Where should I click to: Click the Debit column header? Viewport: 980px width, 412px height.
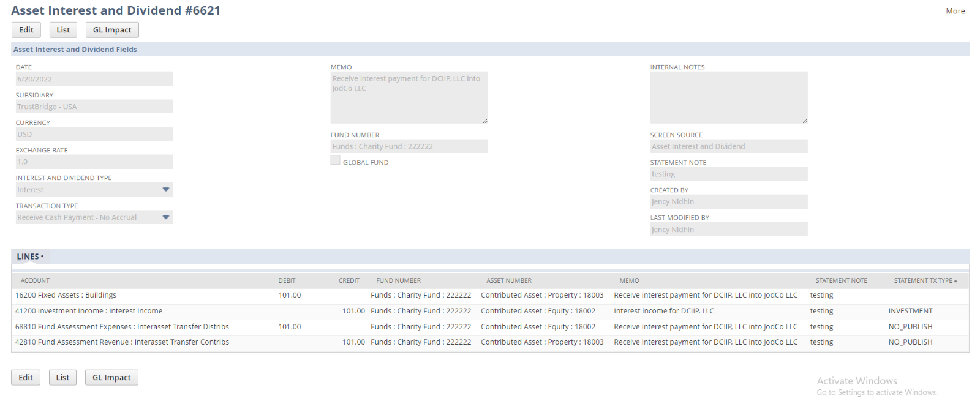click(287, 280)
